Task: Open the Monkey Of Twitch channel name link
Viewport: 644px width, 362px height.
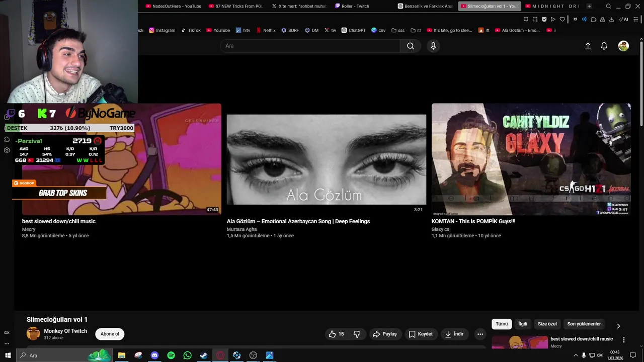Action: [x=65, y=331]
